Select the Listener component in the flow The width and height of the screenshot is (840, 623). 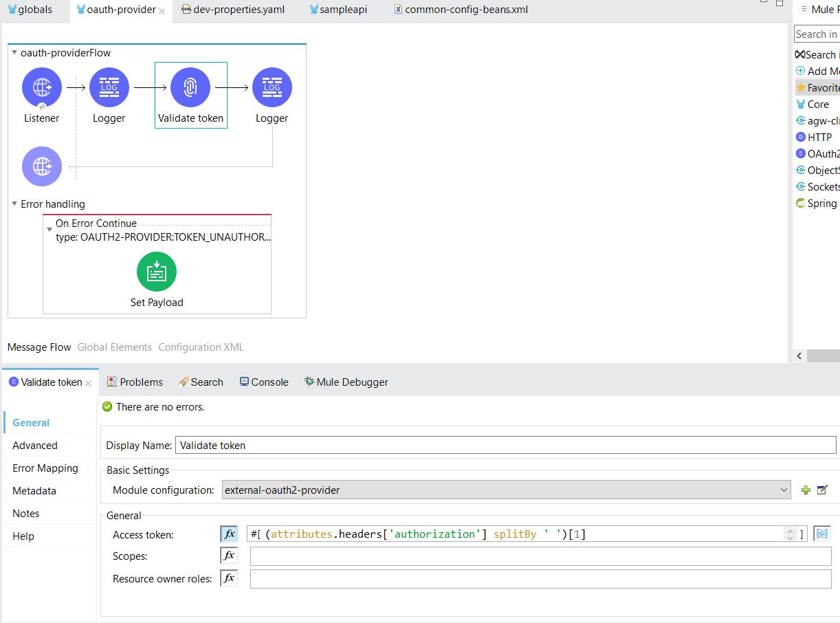click(42, 88)
